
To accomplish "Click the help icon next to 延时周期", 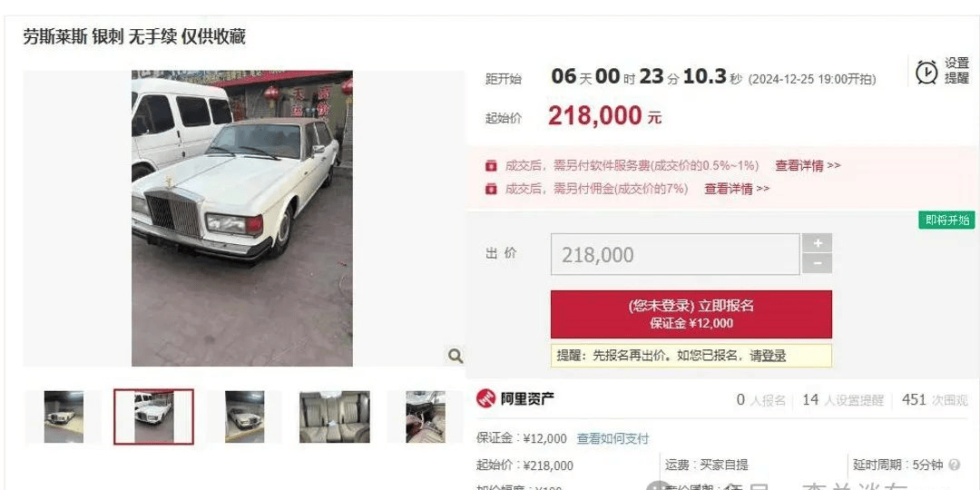I will click(954, 465).
